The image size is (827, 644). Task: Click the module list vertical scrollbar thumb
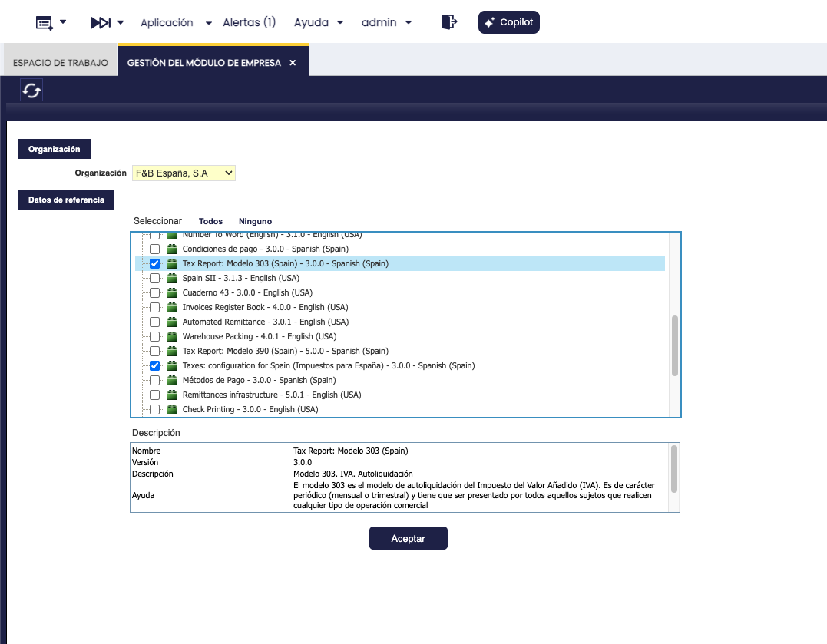tap(674, 345)
